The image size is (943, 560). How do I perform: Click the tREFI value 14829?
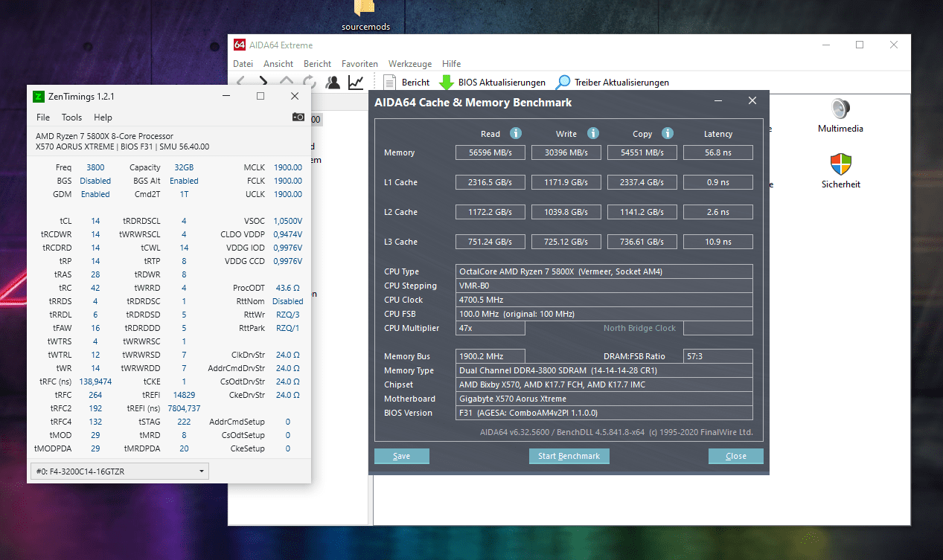point(184,395)
